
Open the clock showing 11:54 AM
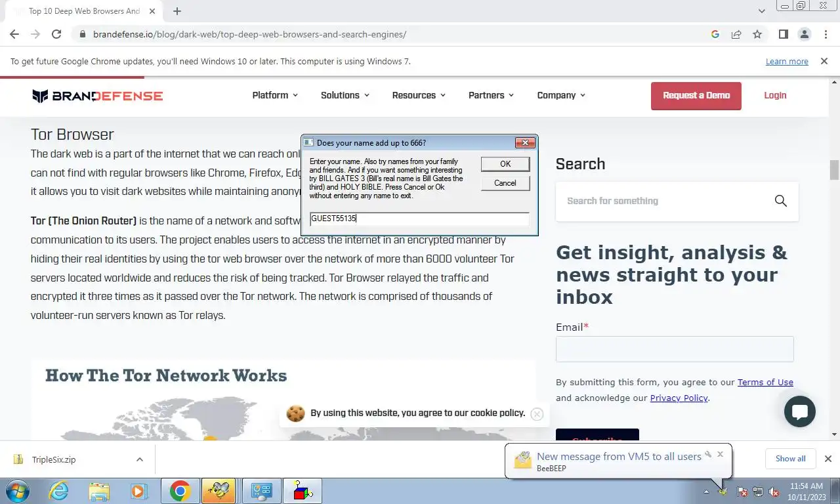(805, 491)
